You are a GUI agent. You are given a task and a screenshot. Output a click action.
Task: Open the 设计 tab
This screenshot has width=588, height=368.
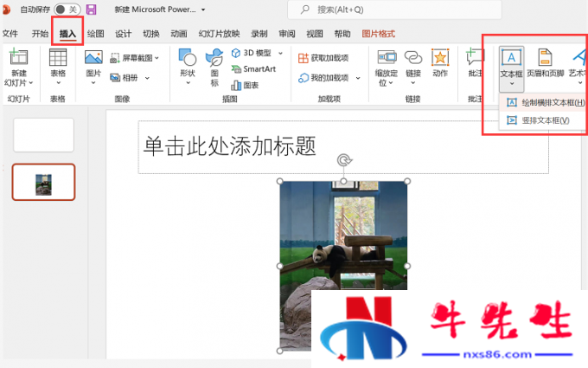click(x=124, y=34)
